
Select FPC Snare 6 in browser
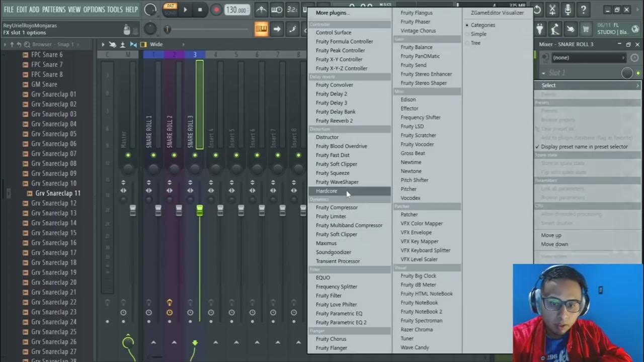(47, 54)
